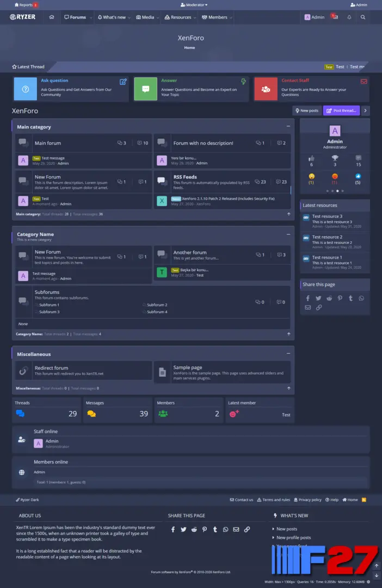This screenshot has height=588, width=382.
Task: Click the Ask question edit icon
Action: 123,81
